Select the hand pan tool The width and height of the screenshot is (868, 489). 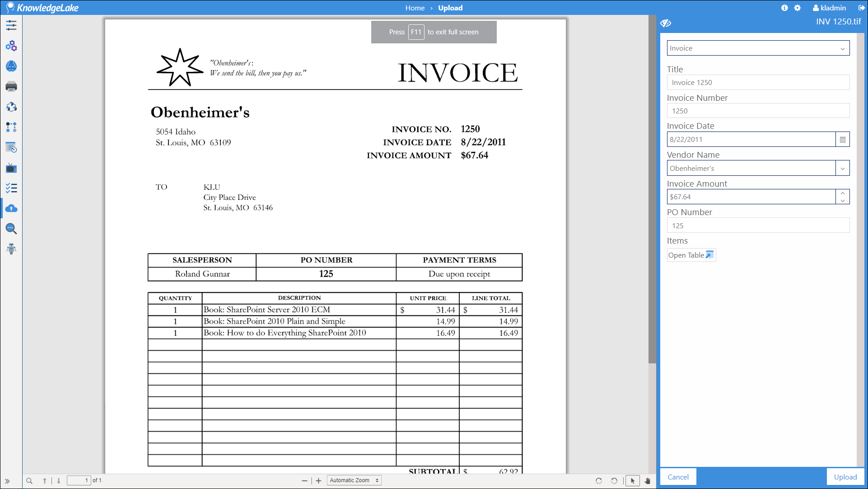648,481
